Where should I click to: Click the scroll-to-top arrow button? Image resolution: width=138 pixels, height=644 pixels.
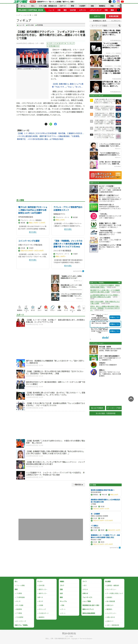[131, 399]
